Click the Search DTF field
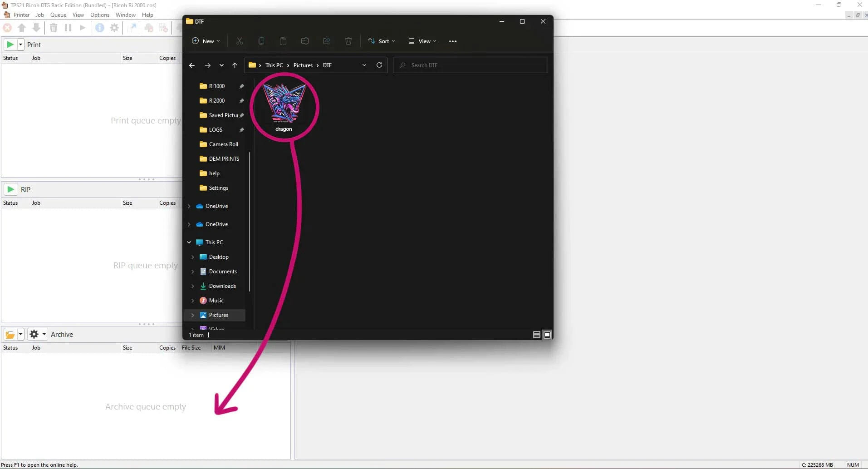Screen dimensions: 868x469 [472, 65]
